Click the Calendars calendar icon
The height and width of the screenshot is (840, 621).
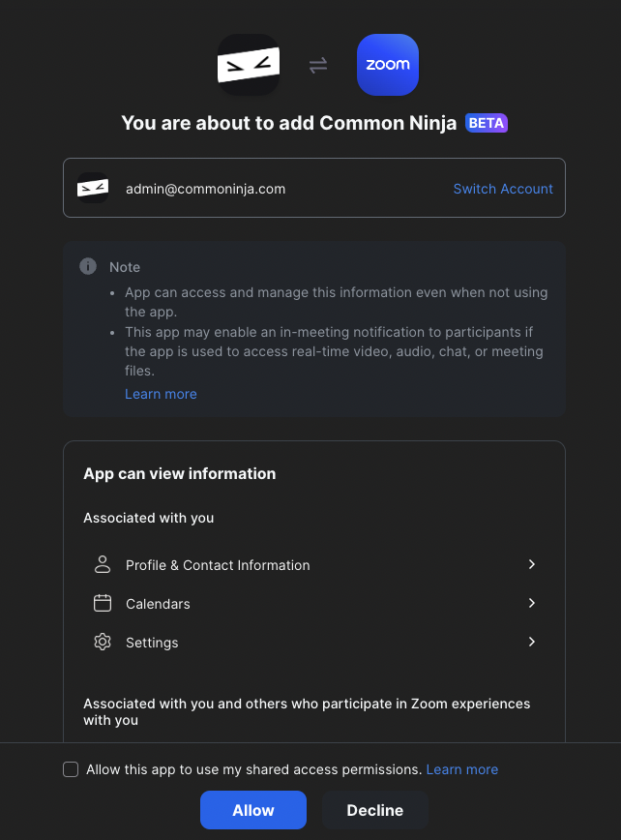pos(103,603)
